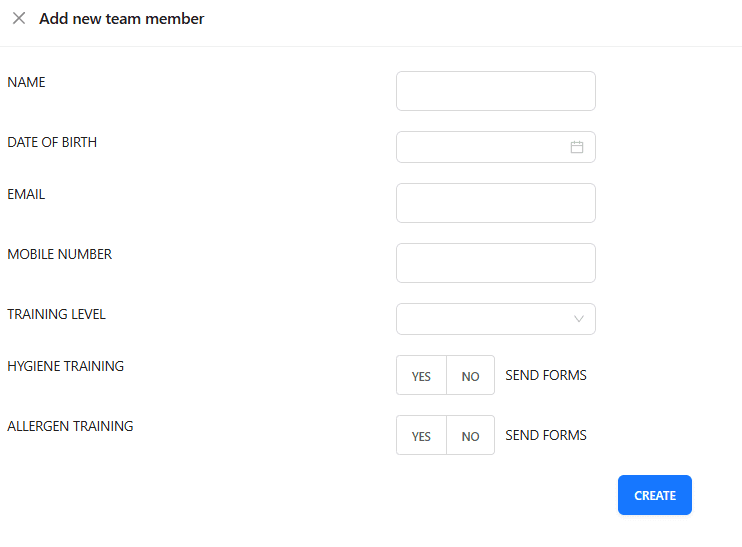The height and width of the screenshot is (547, 742).
Task: Choose NO for Allergen Training
Action: [470, 435]
